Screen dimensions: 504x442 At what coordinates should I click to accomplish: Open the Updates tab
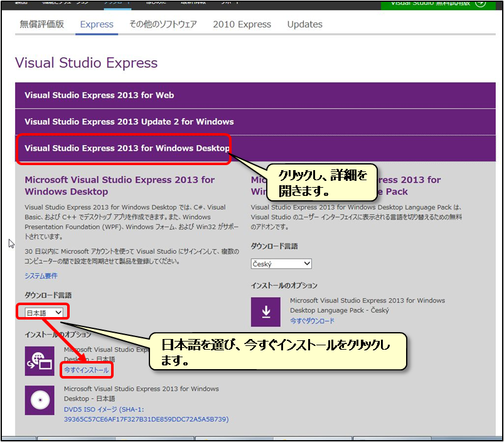click(304, 24)
